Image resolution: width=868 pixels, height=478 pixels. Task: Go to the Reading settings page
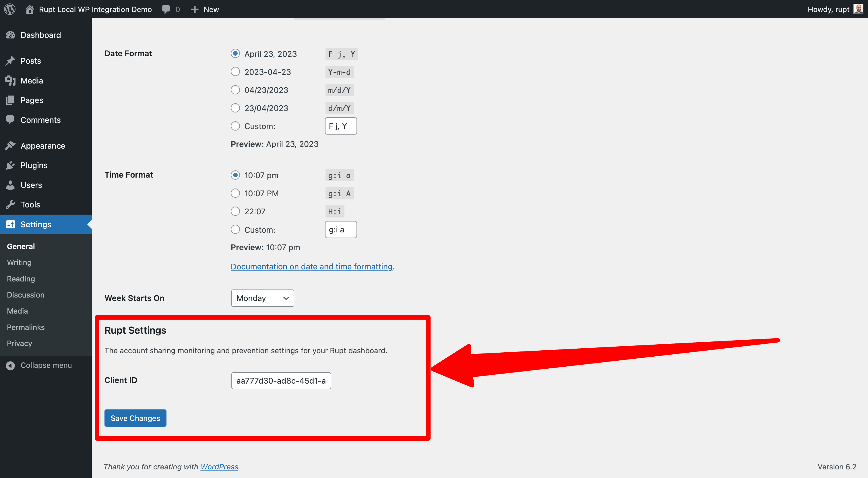pos(21,279)
